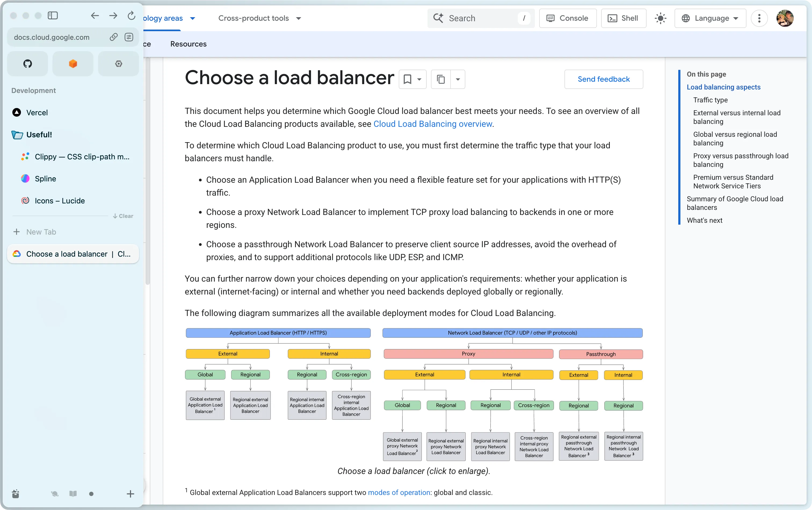Screen dimensions: 812x510
Task: Open the Language dropdown
Action: click(x=710, y=18)
